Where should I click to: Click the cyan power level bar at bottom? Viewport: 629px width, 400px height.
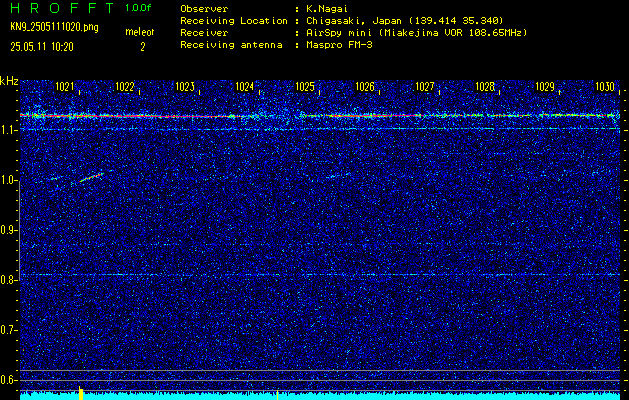tap(320, 396)
